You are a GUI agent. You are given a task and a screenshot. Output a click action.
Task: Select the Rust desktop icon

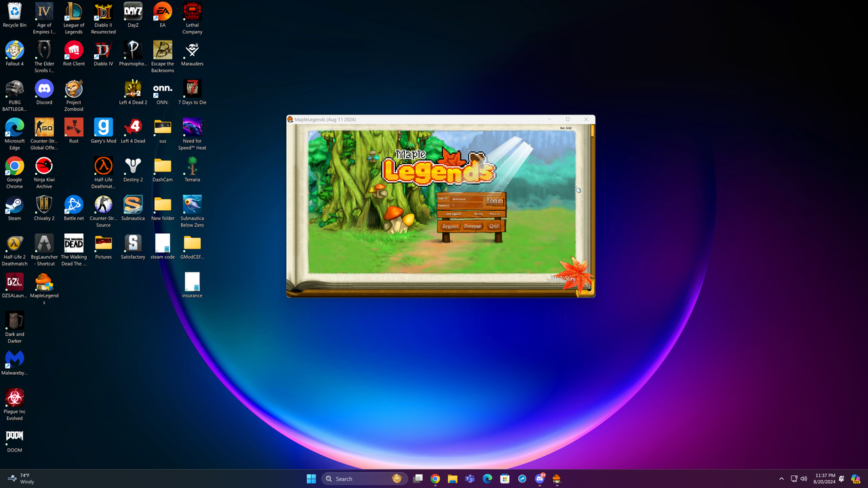click(x=73, y=131)
